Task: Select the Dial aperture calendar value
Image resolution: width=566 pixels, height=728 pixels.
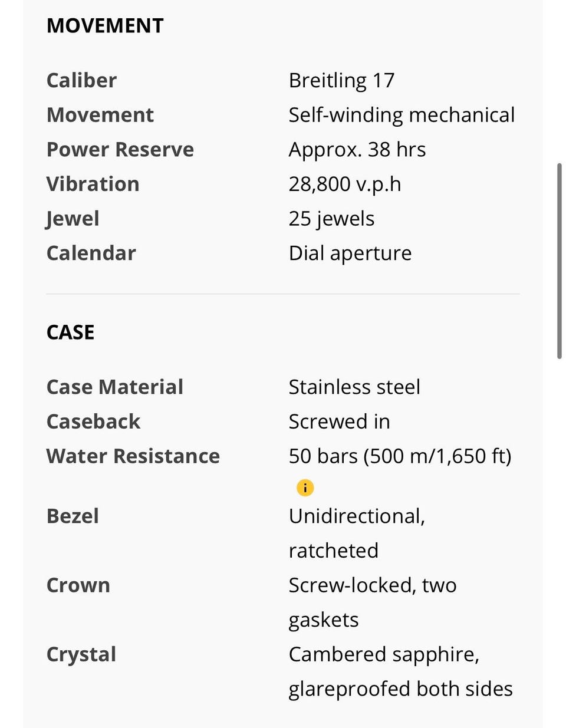Action: pos(350,253)
